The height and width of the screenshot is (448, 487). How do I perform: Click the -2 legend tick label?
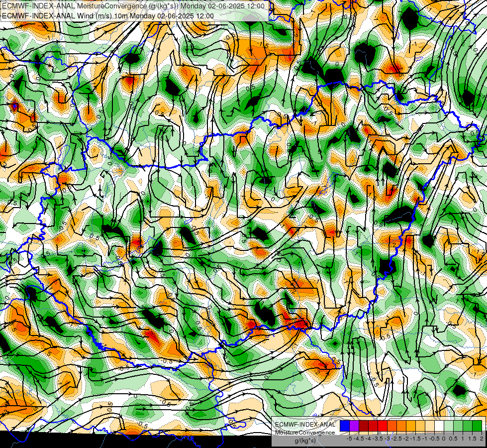406,439
